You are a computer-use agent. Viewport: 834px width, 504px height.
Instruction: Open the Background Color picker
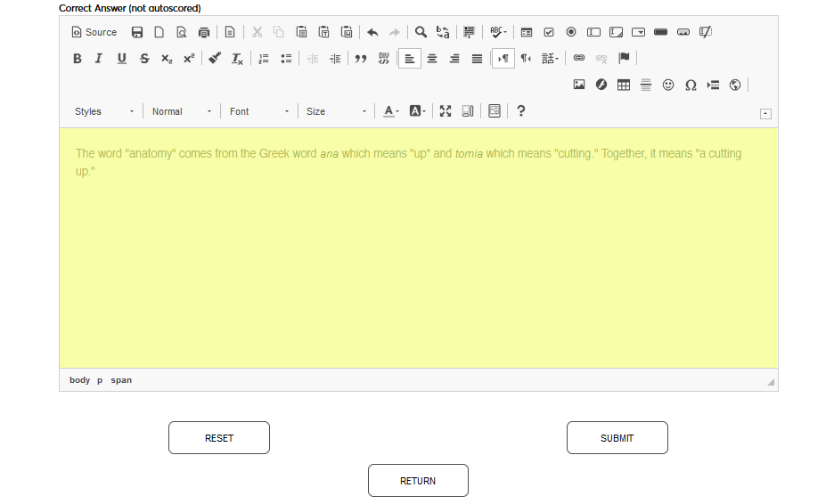[x=418, y=111]
